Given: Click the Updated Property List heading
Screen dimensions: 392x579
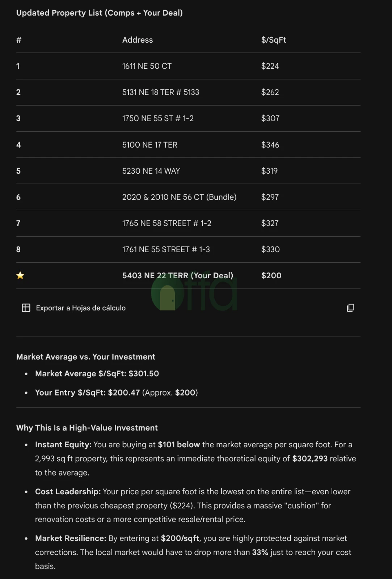Looking at the screenshot, I should tap(100, 13).
